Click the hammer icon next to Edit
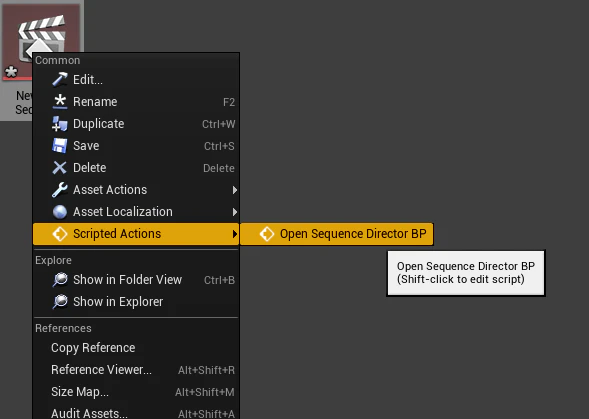This screenshot has width=589, height=419. tap(60, 79)
